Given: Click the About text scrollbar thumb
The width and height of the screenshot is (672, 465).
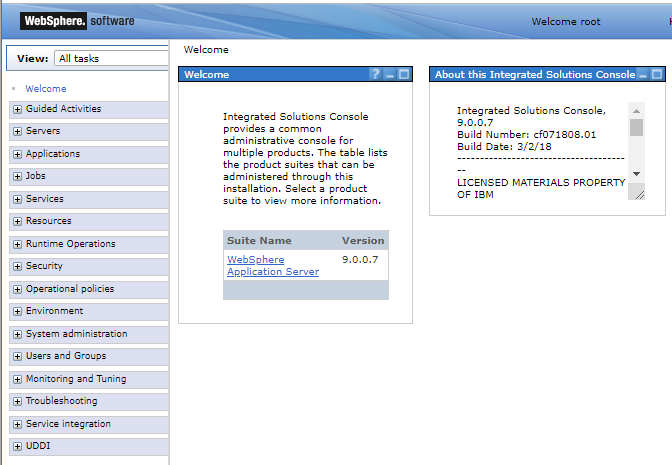Looking at the screenshot, I should pos(636,127).
